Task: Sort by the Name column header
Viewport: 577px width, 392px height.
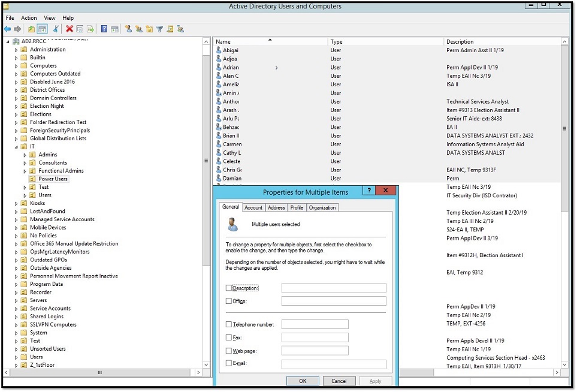Action: coord(270,41)
